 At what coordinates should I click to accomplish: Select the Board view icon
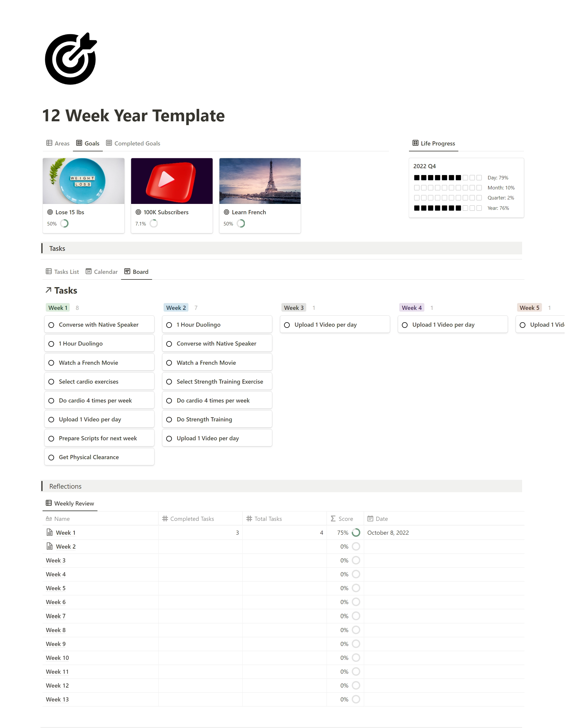click(x=126, y=271)
